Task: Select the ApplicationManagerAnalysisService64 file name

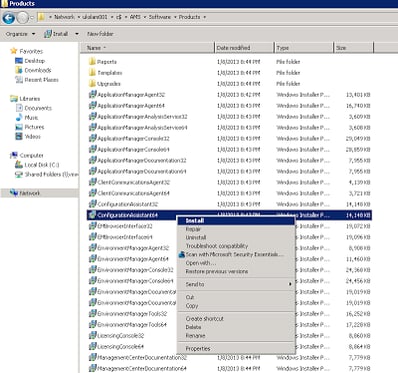Action: 142,127
